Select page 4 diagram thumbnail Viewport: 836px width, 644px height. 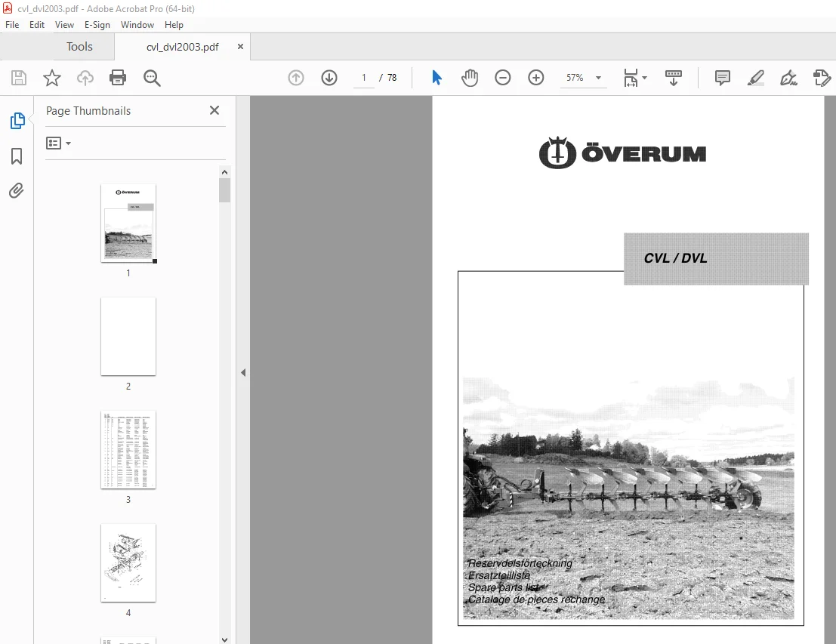[128, 563]
